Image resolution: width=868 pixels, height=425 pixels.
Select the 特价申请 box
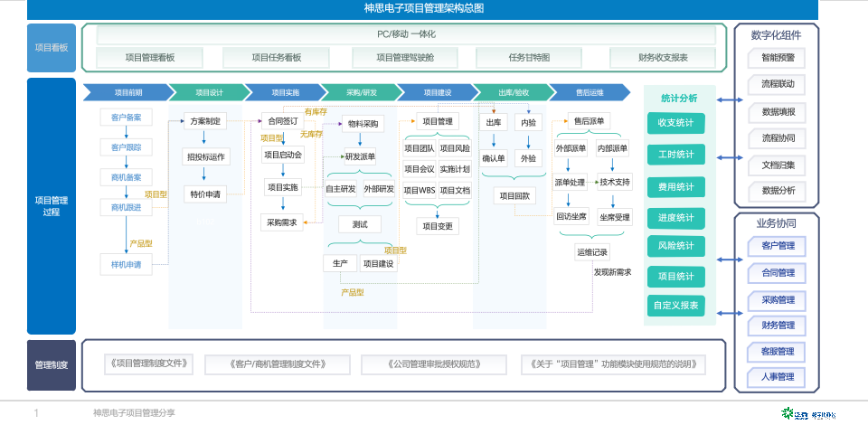click(x=205, y=194)
